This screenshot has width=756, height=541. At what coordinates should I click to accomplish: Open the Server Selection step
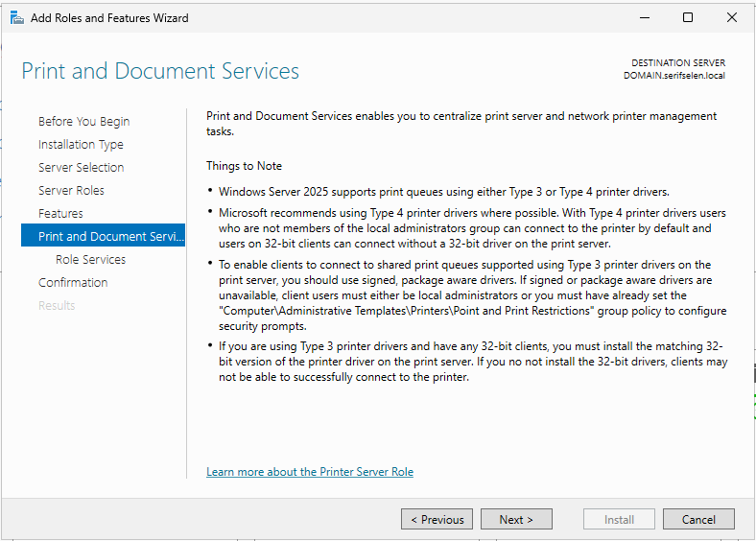pos(81,168)
